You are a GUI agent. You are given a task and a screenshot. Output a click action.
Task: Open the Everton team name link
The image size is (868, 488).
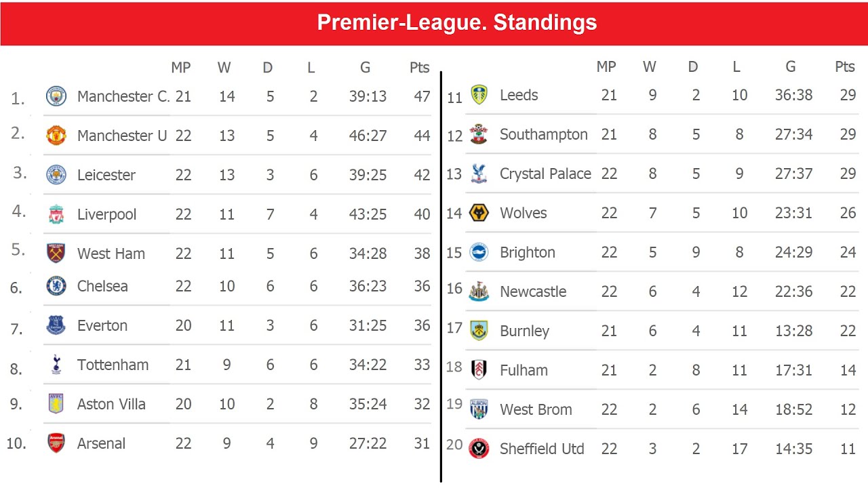coord(102,325)
